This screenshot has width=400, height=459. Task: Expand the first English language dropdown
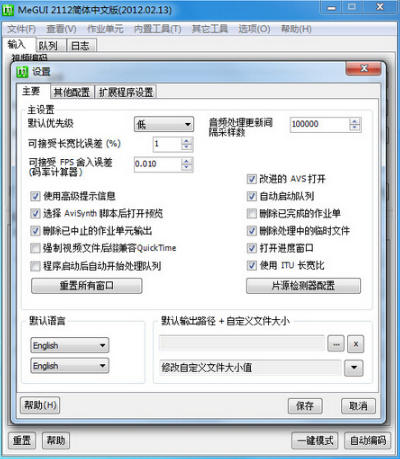[70, 345]
